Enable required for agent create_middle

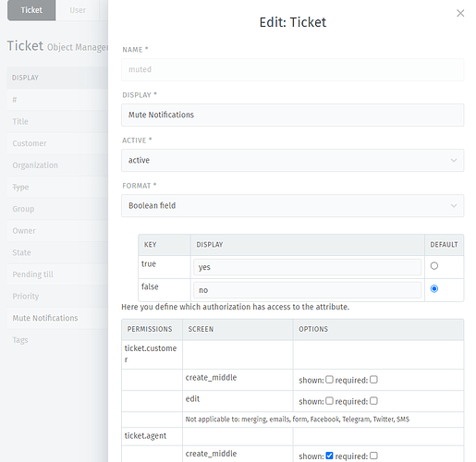point(373,456)
